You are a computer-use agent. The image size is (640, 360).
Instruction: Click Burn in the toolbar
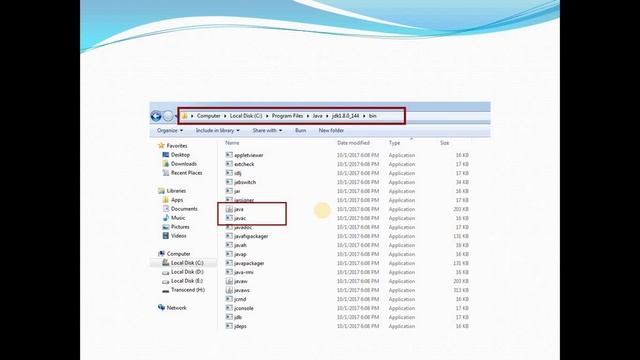tap(300, 131)
